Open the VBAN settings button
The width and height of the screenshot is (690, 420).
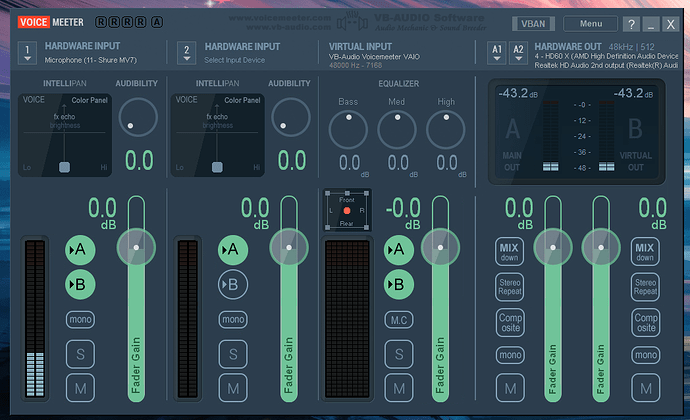[532, 23]
